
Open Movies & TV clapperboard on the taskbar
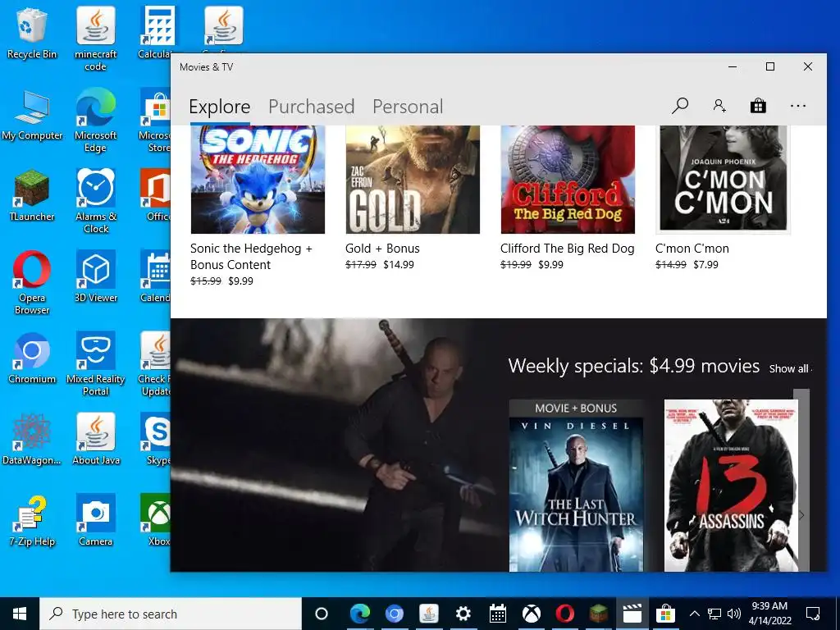(x=632, y=614)
